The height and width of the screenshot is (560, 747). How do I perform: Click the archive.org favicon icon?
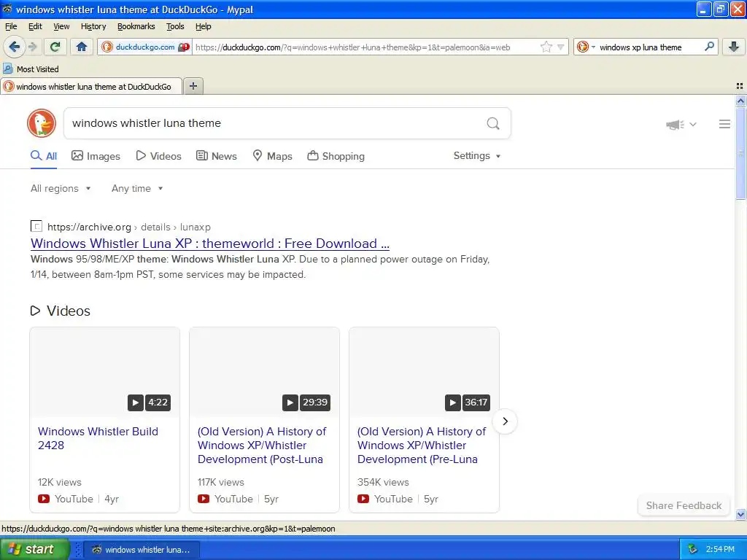36,227
